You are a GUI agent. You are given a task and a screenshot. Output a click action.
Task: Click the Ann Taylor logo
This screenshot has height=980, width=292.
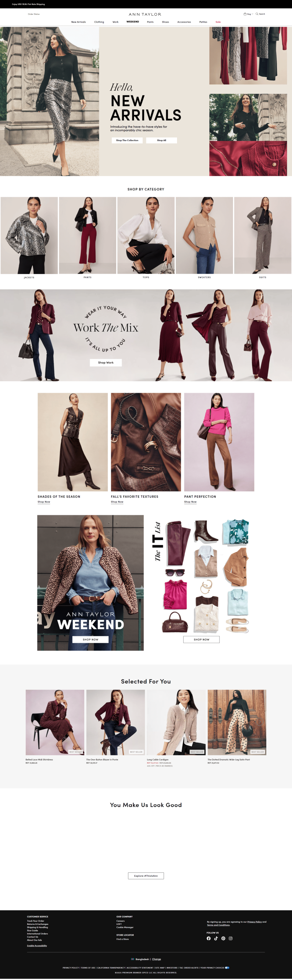tap(145, 14)
